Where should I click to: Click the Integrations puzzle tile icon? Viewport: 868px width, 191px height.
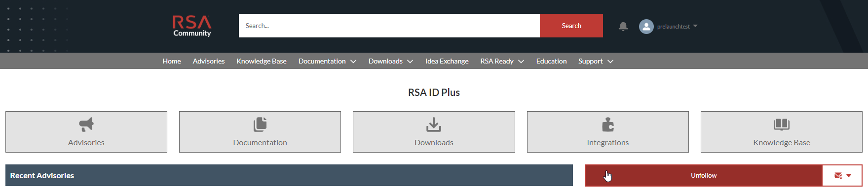point(608,125)
